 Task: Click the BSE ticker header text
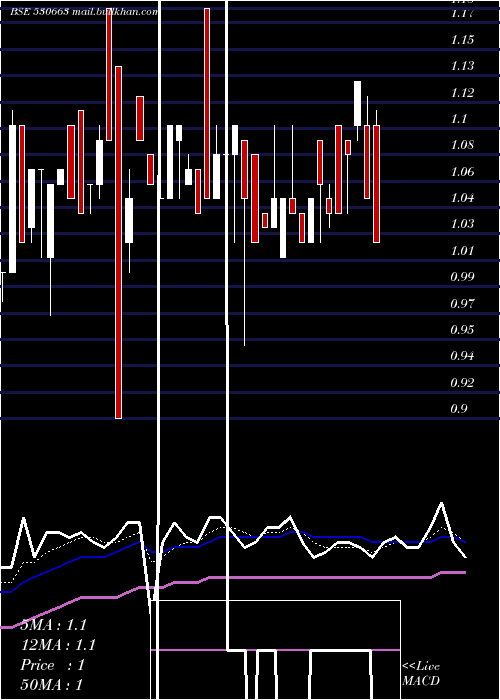[84, 12]
